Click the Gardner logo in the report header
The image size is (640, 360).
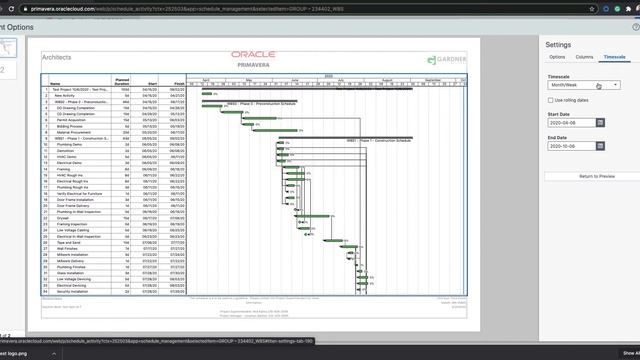point(447,60)
